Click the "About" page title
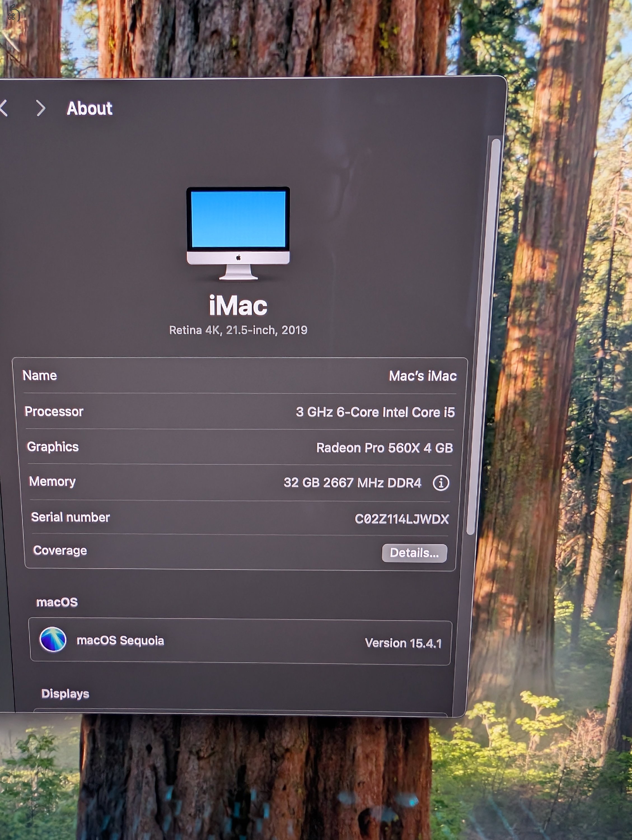The image size is (632, 840). [90, 108]
